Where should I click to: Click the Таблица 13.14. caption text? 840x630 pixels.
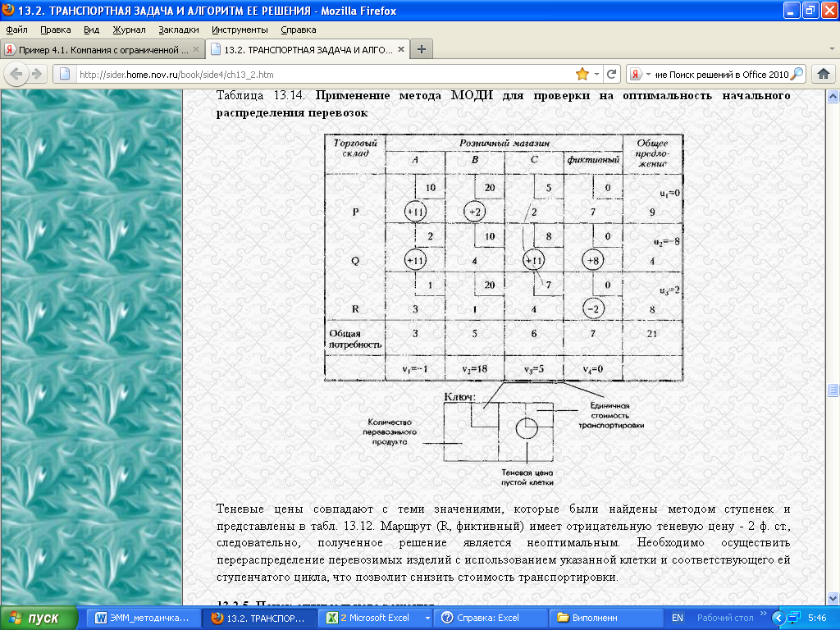coord(260,96)
